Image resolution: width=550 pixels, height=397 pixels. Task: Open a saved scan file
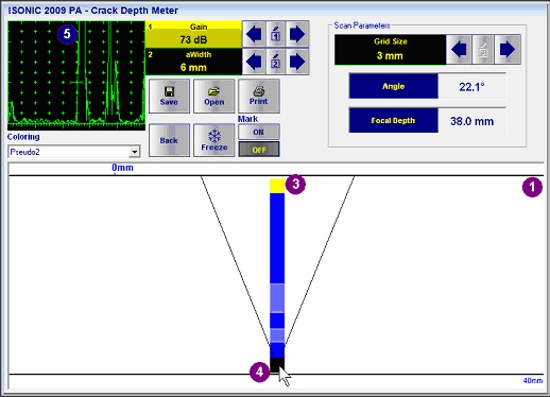click(214, 96)
